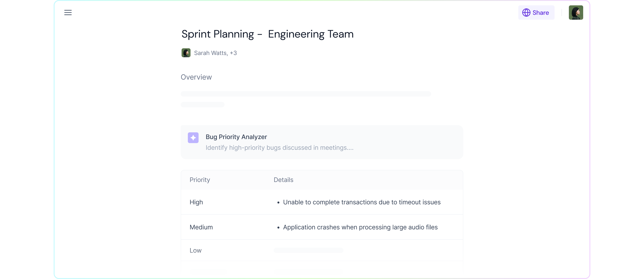Click Sarah Watts' small author avatar
This screenshot has width=644, height=279.
[x=186, y=53]
